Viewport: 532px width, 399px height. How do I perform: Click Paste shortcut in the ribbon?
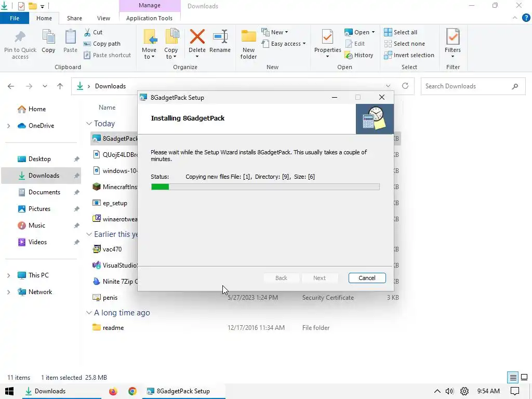tap(107, 55)
